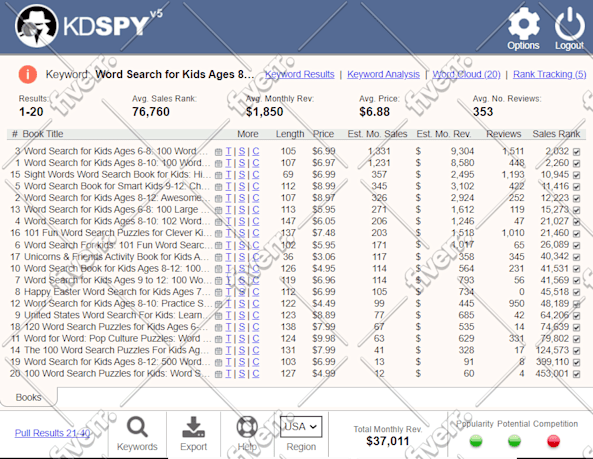Sort by Length column header
Image resolution: width=593 pixels, height=459 pixels.
click(290, 134)
